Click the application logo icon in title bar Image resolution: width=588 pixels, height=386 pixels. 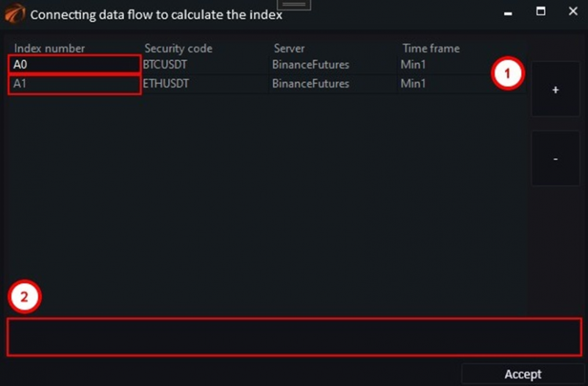coord(15,13)
